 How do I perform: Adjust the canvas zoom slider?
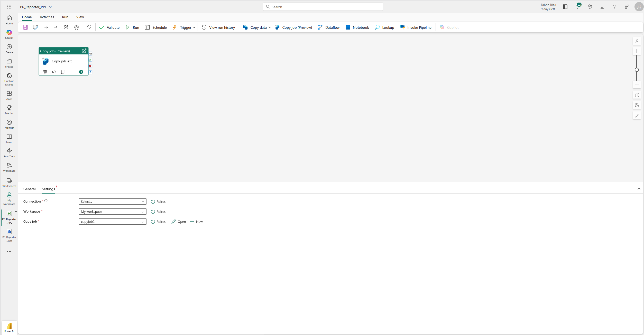(x=637, y=70)
